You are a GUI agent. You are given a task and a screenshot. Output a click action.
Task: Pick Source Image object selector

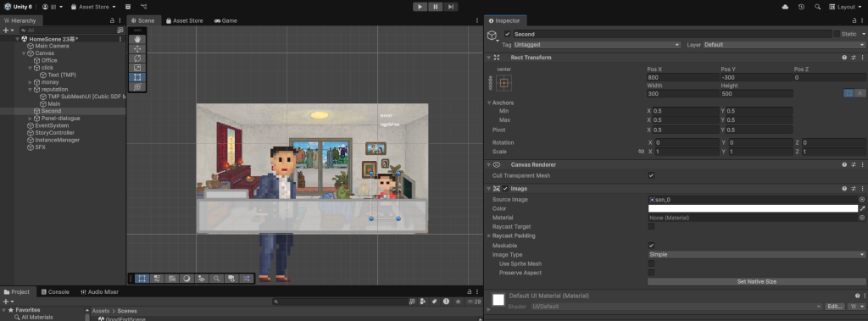(862, 199)
